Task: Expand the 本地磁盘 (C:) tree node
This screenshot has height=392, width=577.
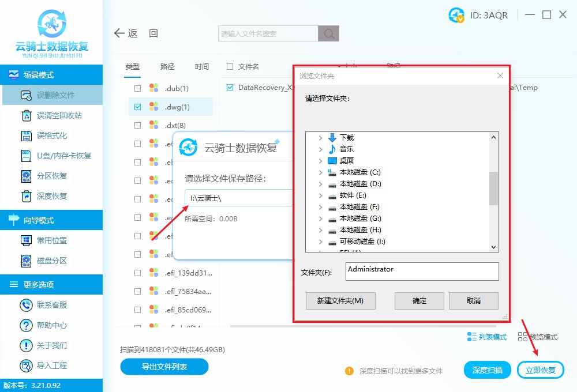Action: click(x=320, y=172)
